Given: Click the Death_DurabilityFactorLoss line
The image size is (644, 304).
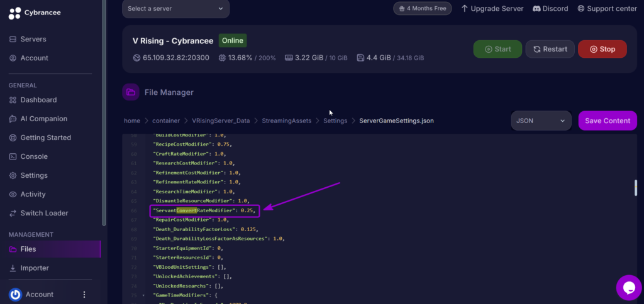Looking at the screenshot, I should [x=206, y=229].
